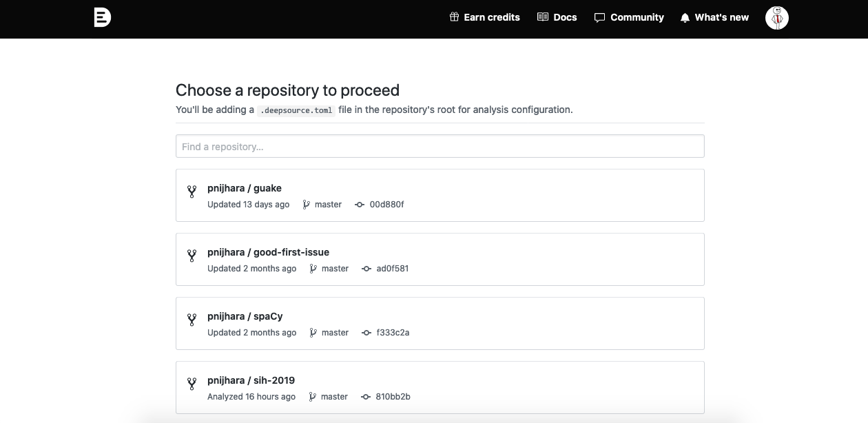The image size is (868, 423).
Task: Select the pnijhara / spaCy repository
Action: (440, 323)
